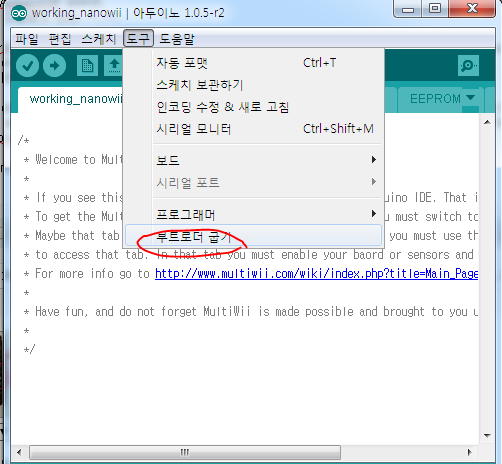Open the 파일 menu
The height and width of the screenshot is (464, 502).
click(27, 39)
